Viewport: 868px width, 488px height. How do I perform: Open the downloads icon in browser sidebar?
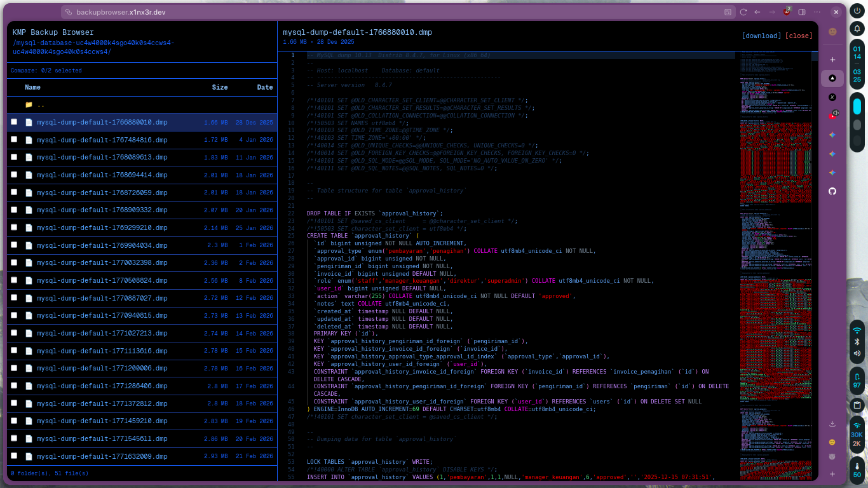832,424
